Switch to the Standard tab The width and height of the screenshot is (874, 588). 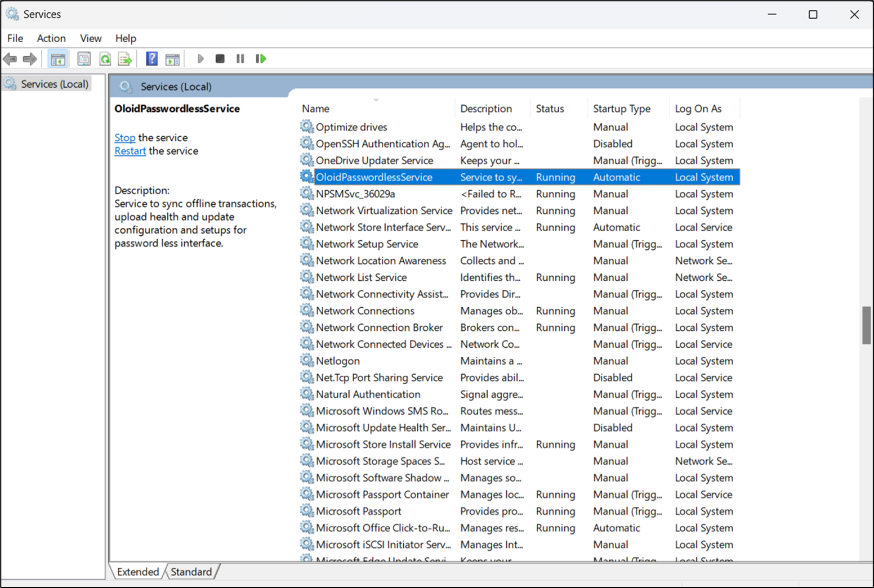191,572
